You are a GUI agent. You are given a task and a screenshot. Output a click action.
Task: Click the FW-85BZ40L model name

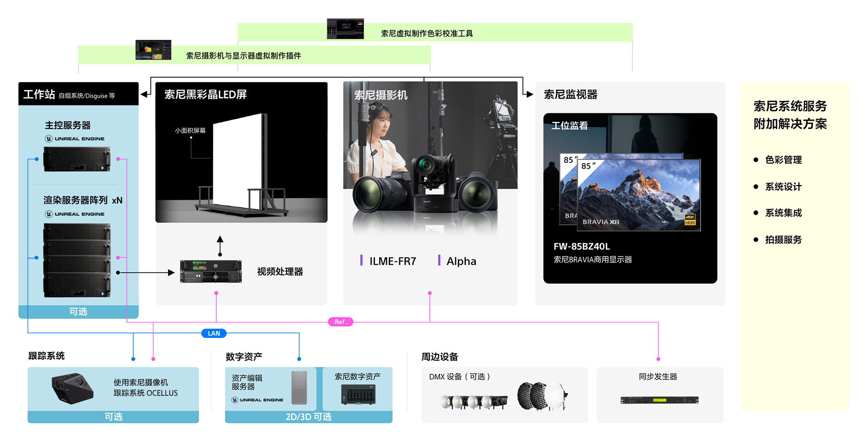click(581, 246)
